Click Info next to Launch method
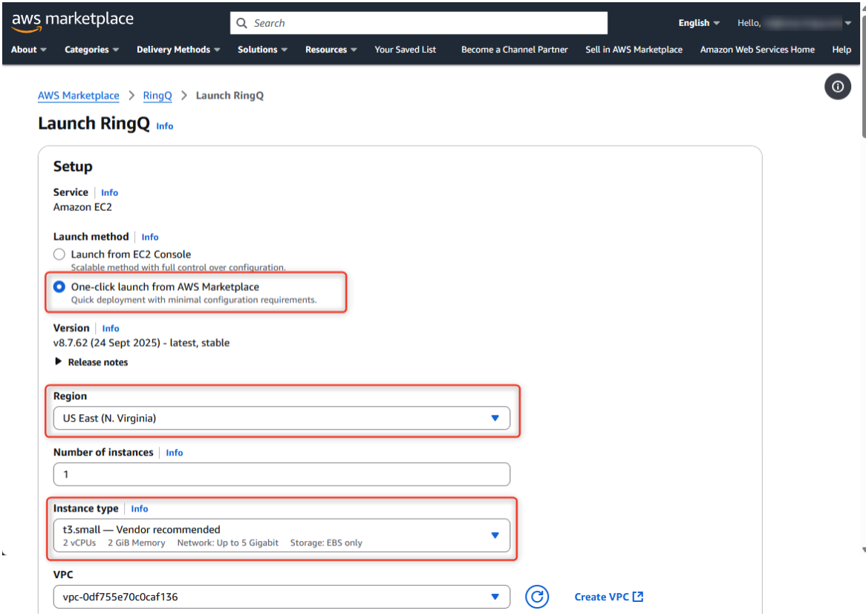 (149, 236)
